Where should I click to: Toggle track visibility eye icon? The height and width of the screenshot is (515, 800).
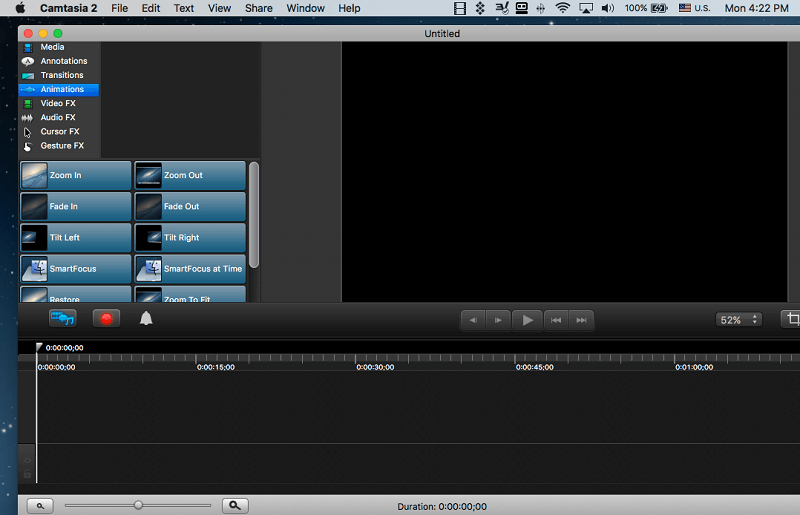click(27, 461)
